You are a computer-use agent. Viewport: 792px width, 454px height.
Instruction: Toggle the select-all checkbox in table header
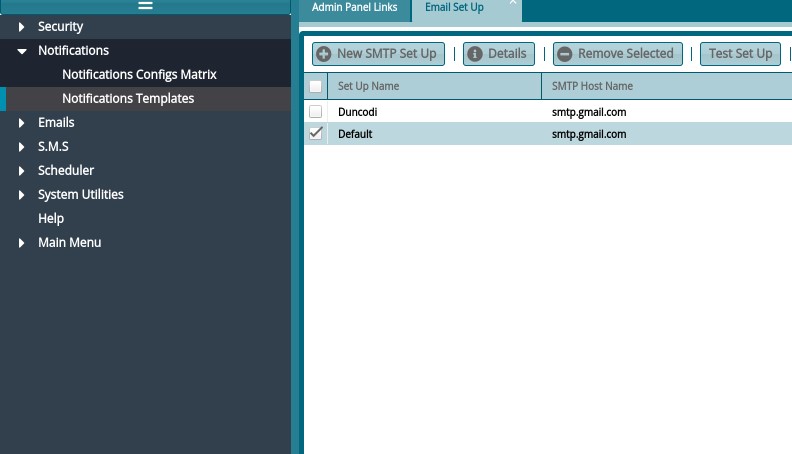(316, 87)
